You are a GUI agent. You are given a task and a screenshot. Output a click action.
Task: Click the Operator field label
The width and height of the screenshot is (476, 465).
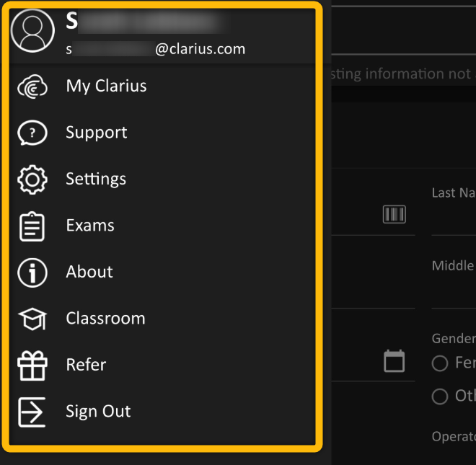pos(454,436)
